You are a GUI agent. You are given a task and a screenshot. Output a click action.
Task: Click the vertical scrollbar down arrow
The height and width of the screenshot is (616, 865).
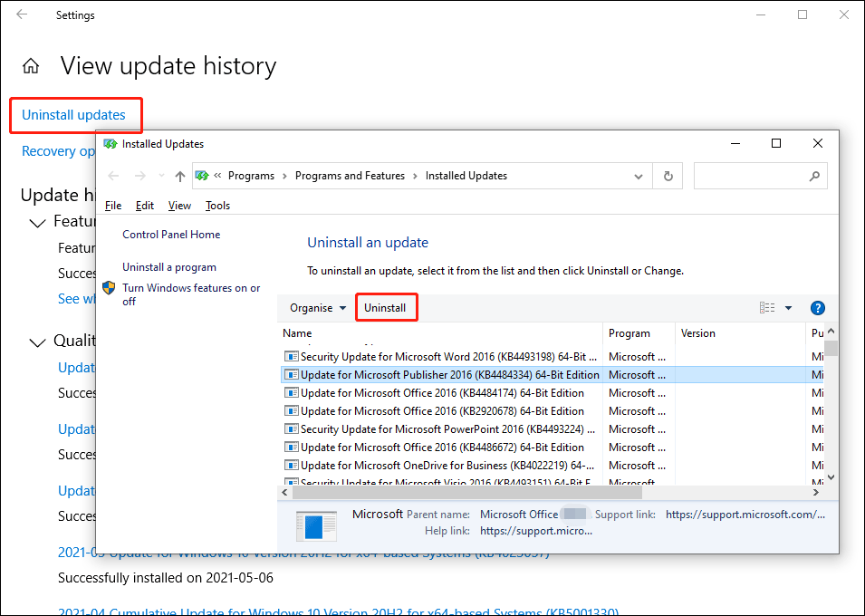pyautogui.click(x=831, y=477)
